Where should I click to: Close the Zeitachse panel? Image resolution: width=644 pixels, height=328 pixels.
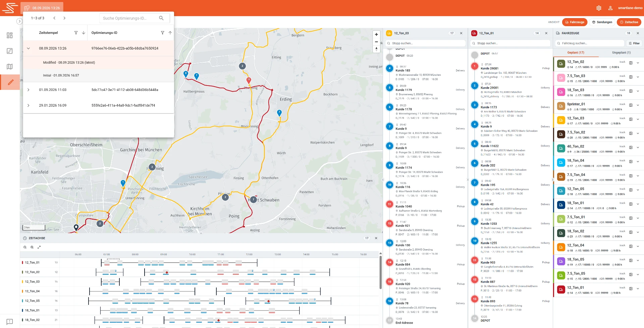376,238
